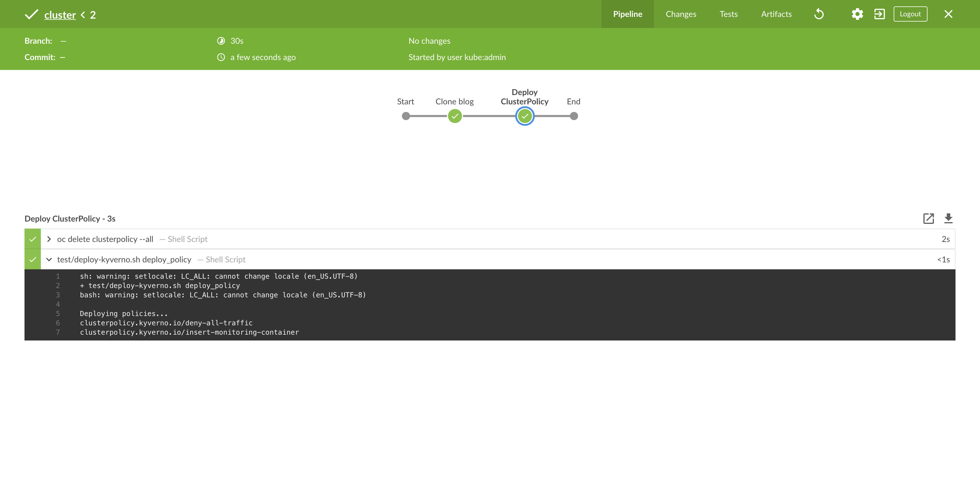
Task: Click the rerun pipeline icon
Action: pyautogui.click(x=819, y=14)
